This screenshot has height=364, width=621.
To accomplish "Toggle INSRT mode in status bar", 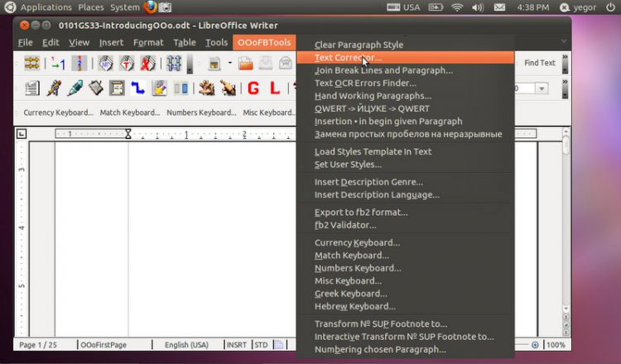I will (x=237, y=345).
